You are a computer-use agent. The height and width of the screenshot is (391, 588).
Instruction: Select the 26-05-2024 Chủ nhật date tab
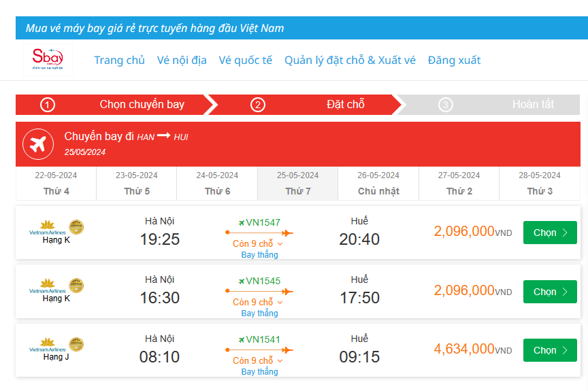(378, 183)
